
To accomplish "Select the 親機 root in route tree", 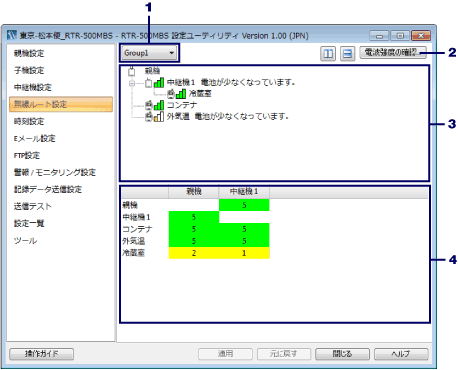I will [x=152, y=71].
